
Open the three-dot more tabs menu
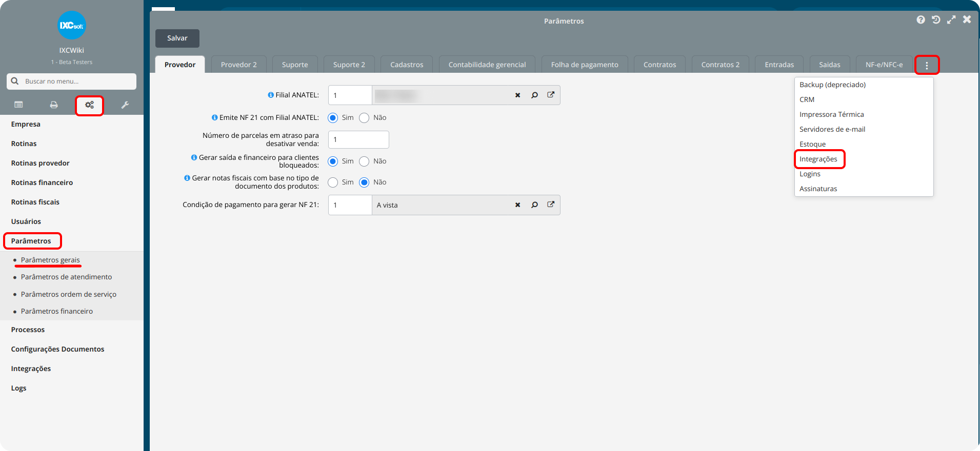(927, 65)
